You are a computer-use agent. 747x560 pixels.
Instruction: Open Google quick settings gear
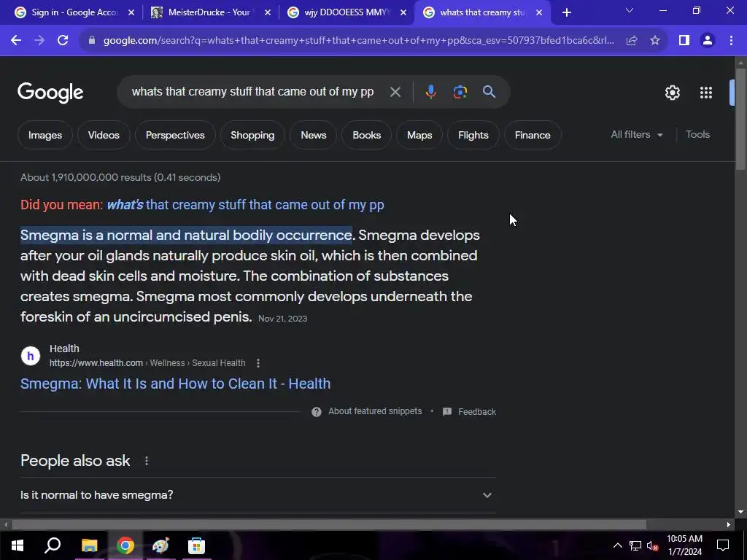pos(672,93)
